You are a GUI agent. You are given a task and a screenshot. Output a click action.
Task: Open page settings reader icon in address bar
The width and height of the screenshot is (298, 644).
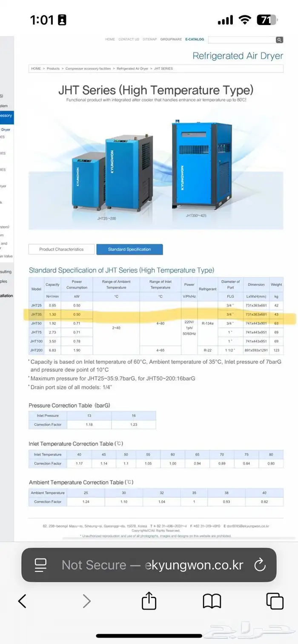[40, 565]
